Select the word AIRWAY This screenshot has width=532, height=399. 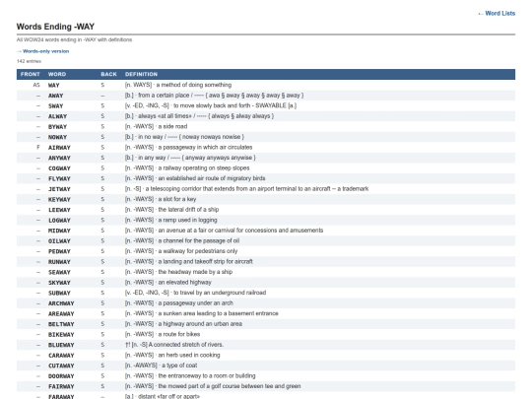coord(59,148)
